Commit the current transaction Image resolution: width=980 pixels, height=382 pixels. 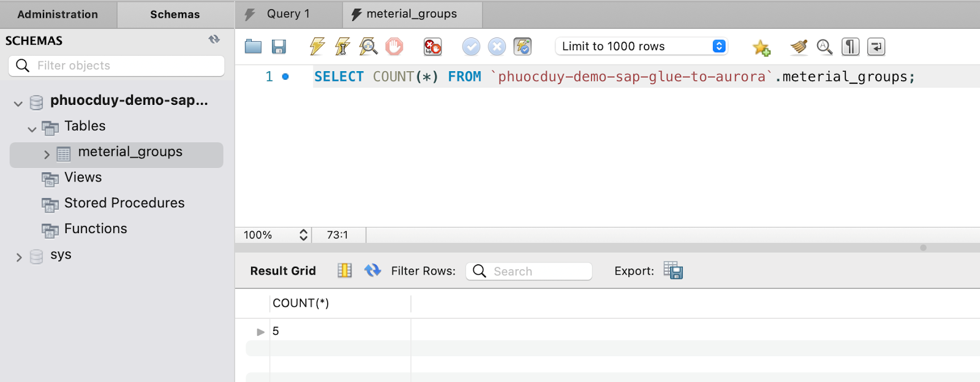(x=471, y=47)
